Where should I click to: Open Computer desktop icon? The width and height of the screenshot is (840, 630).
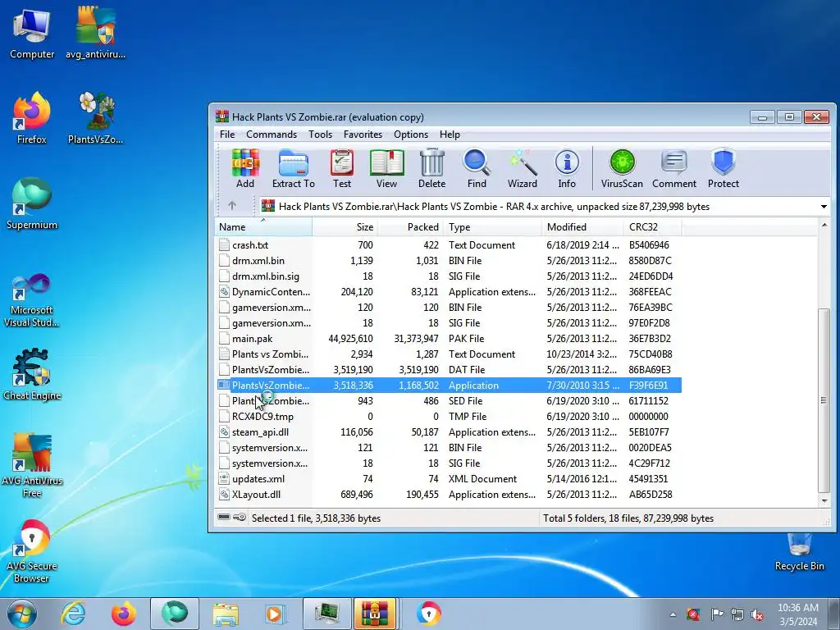click(32, 33)
